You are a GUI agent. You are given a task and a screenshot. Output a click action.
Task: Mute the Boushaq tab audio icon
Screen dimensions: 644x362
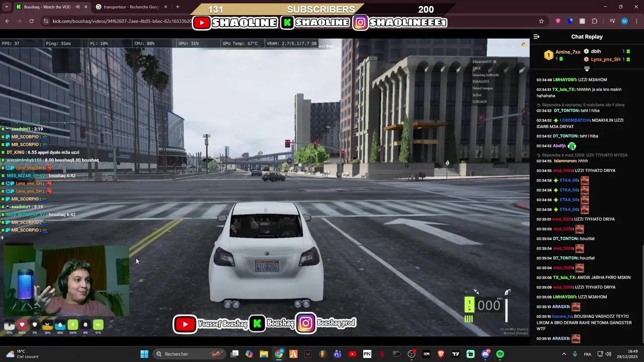point(77,7)
